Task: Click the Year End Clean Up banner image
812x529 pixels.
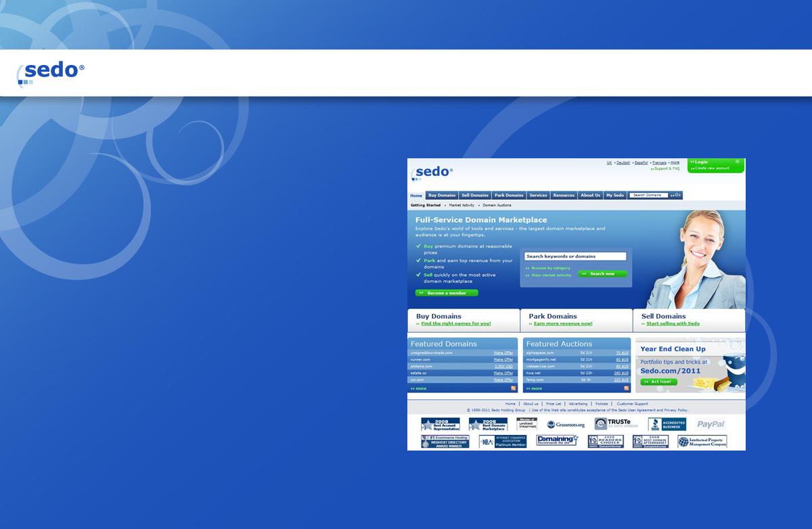Action: (690, 365)
